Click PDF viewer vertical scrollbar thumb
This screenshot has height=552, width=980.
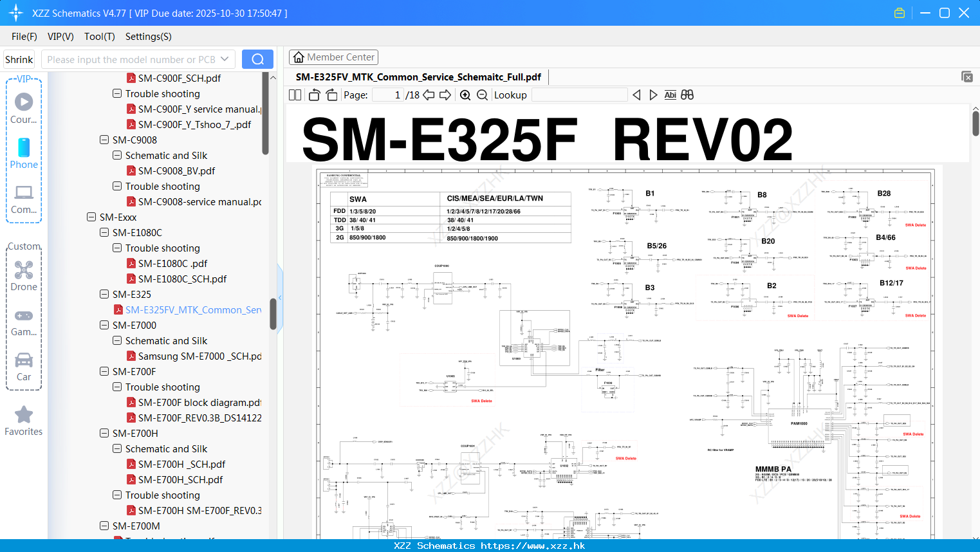coord(975,123)
